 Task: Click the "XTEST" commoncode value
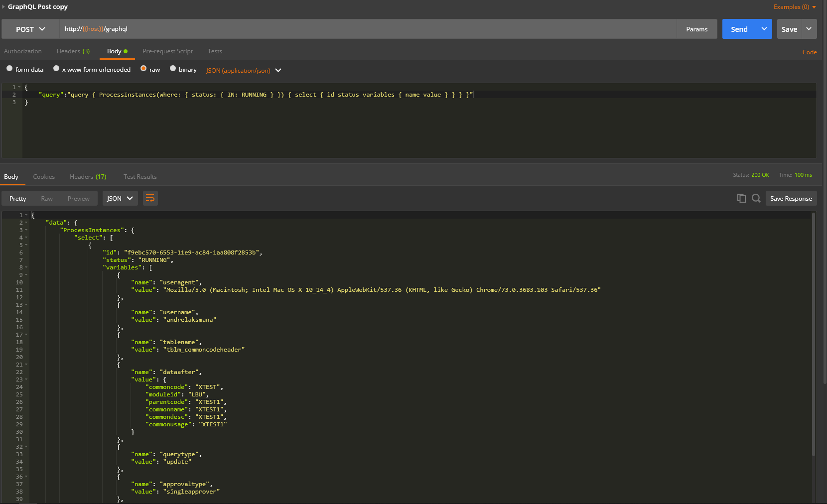pyautogui.click(x=207, y=387)
